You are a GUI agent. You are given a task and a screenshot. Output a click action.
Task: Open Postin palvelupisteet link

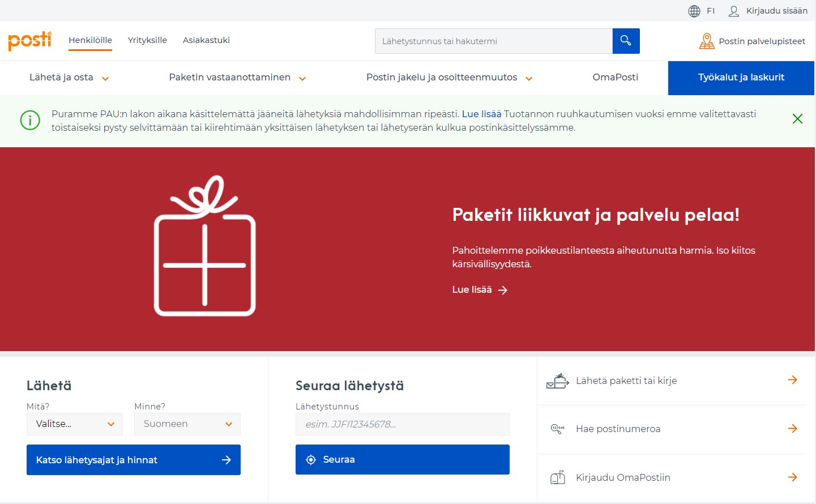762,41
